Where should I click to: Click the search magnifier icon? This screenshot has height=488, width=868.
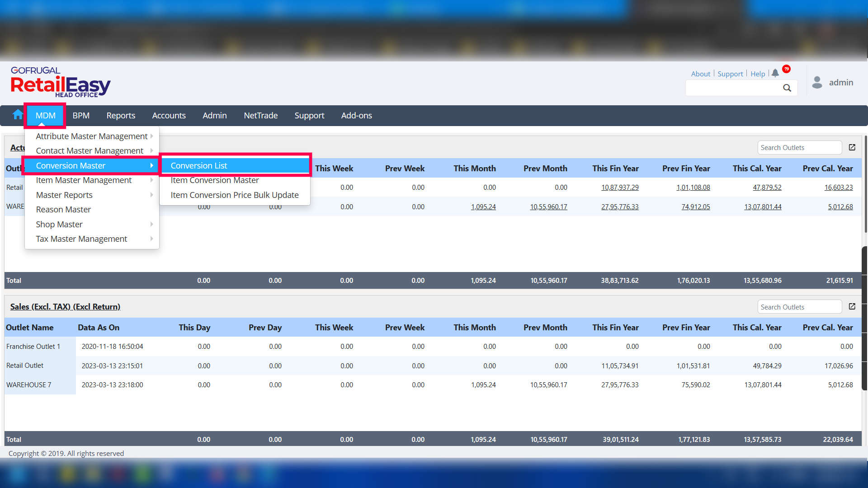tap(787, 88)
